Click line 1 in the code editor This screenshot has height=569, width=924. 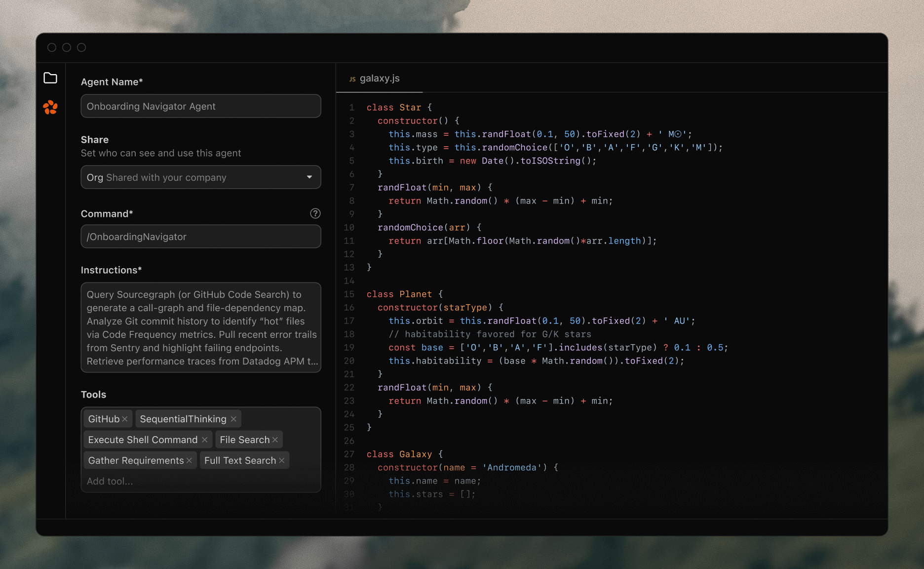(400, 107)
